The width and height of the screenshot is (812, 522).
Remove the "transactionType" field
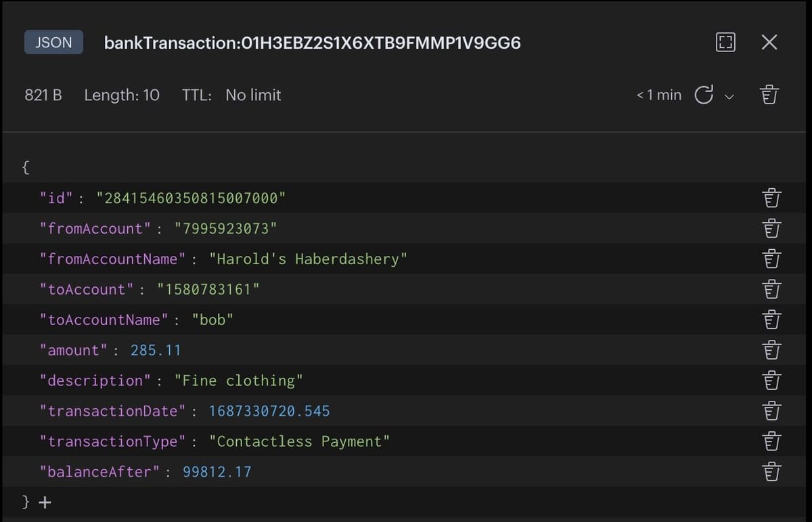(771, 441)
